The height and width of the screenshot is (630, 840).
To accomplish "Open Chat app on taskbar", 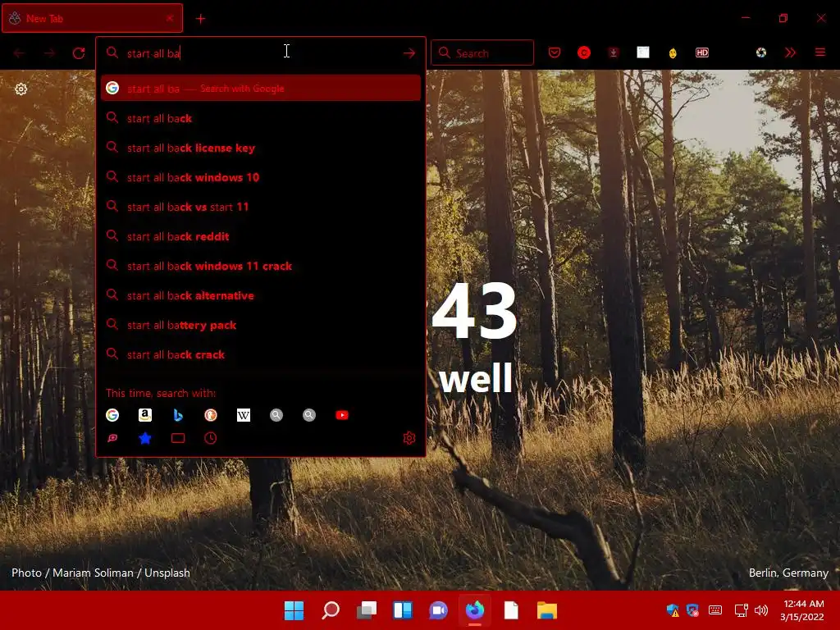I will pyautogui.click(x=438, y=610).
